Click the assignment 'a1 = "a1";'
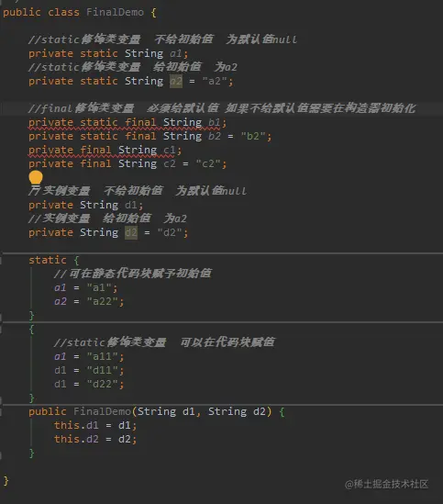The height and width of the screenshot is (504, 443). (86, 287)
